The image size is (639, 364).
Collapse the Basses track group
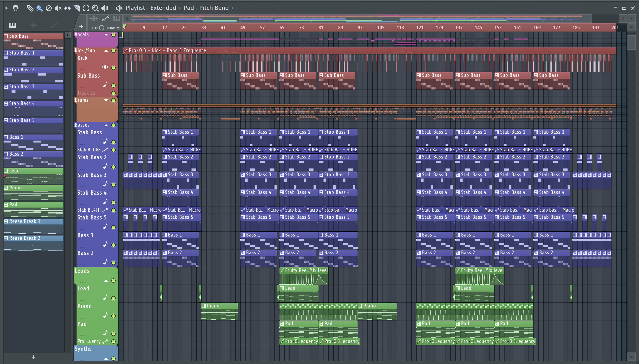pos(106,125)
